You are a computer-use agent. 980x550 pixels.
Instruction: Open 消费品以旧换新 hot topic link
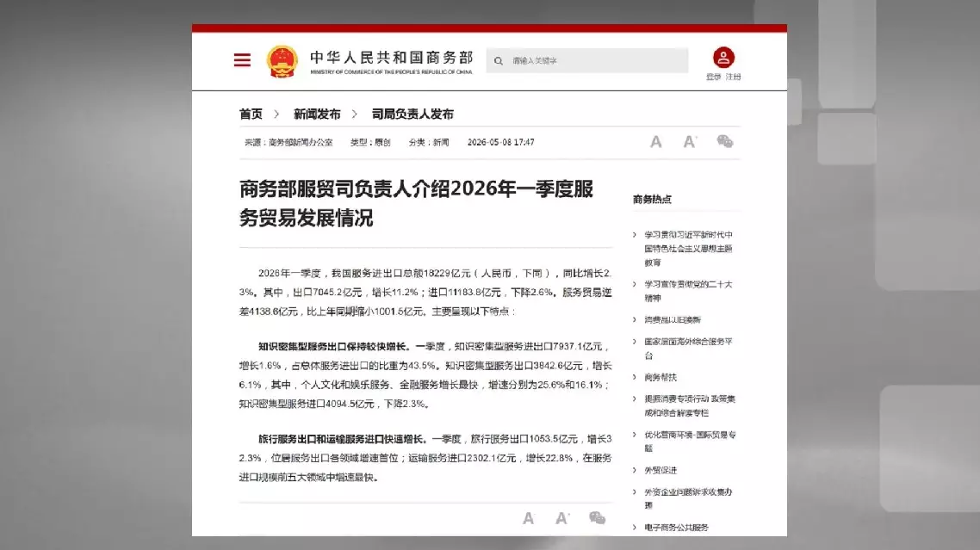(x=673, y=319)
